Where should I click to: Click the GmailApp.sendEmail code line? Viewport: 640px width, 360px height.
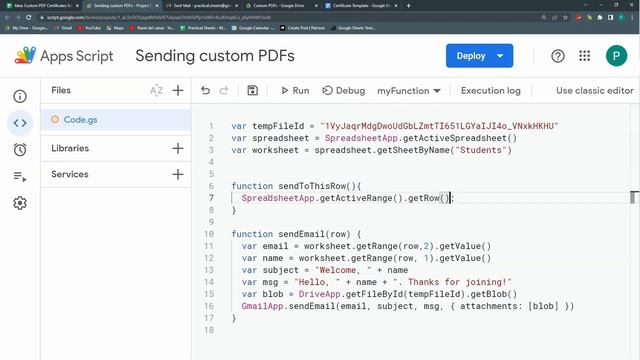[x=407, y=306]
